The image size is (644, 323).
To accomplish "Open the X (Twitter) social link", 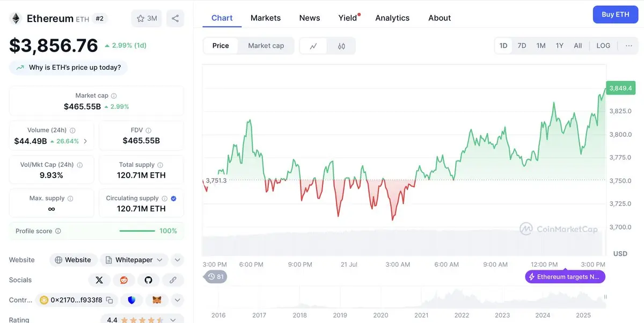I will point(99,280).
